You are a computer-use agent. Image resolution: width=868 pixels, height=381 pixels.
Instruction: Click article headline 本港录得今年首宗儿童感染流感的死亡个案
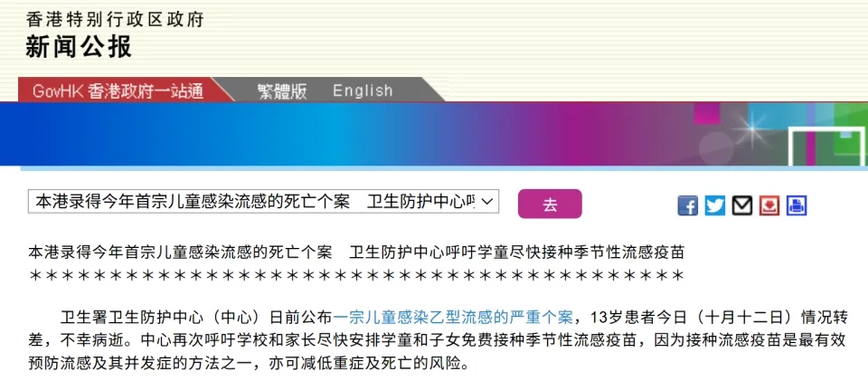[180, 252]
